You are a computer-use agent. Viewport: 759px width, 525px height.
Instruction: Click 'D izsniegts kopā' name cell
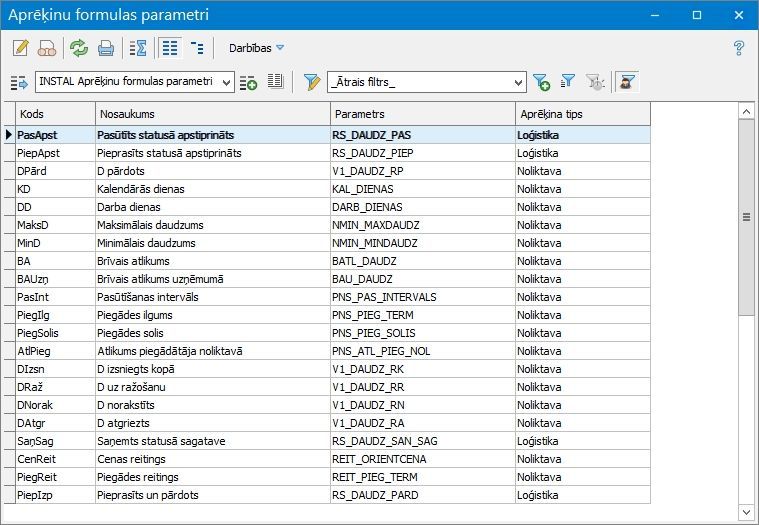pos(213,369)
